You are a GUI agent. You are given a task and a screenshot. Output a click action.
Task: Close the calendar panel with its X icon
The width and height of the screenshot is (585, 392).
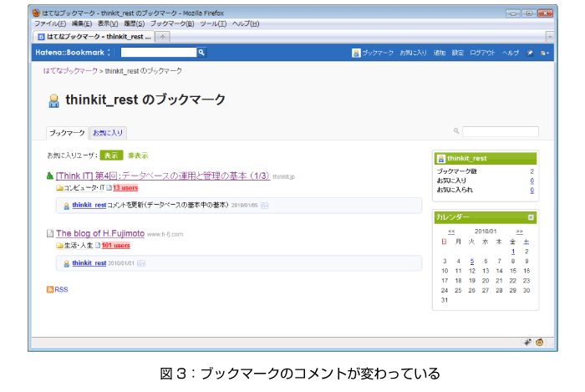click(531, 217)
